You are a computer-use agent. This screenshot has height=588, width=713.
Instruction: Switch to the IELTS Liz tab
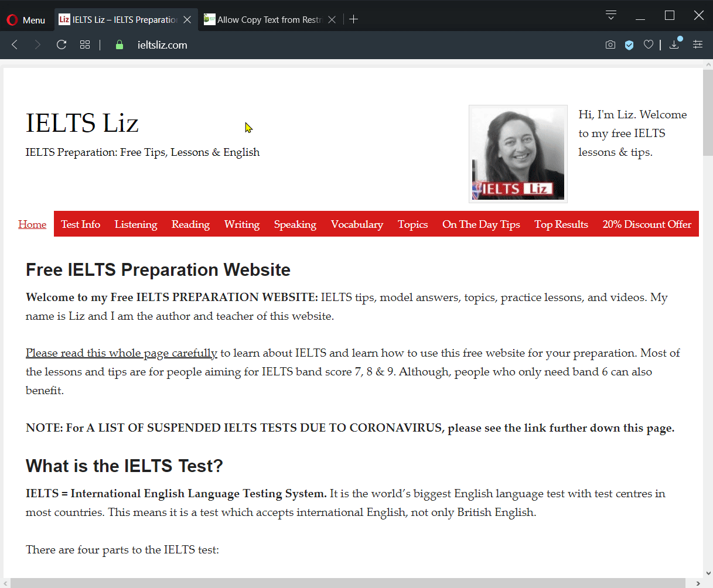click(x=126, y=20)
